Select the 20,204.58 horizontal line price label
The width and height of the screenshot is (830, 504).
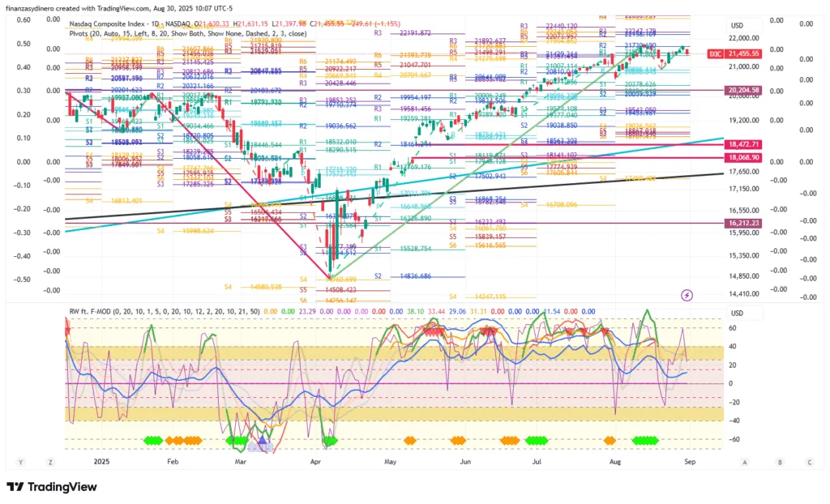[x=744, y=91]
